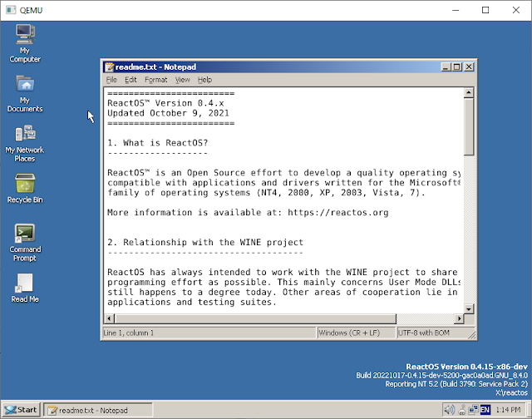The height and width of the screenshot is (419, 532).
Task: Click the vertical scrollbar thumb in Notepad
Action: (469, 127)
